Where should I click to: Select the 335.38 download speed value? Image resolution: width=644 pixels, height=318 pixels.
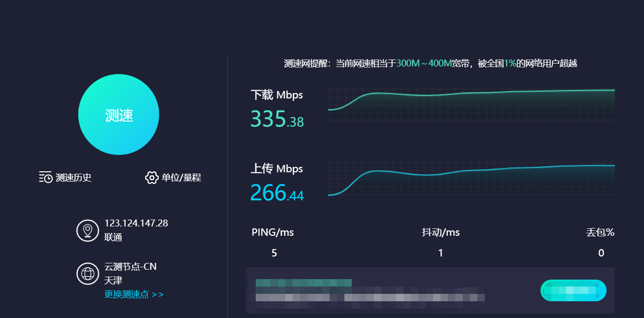tap(277, 119)
